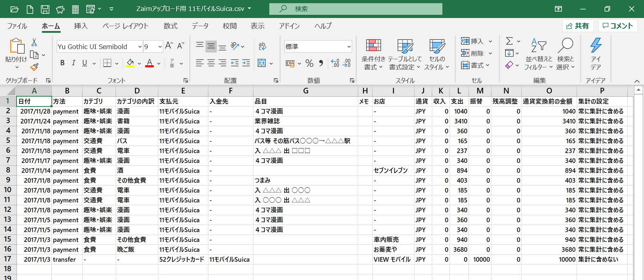
Task: Increase decimal places
Action: (335, 63)
